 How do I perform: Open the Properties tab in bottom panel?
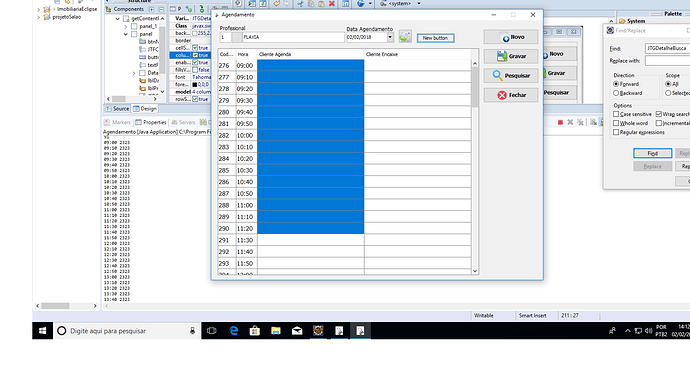click(x=151, y=122)
